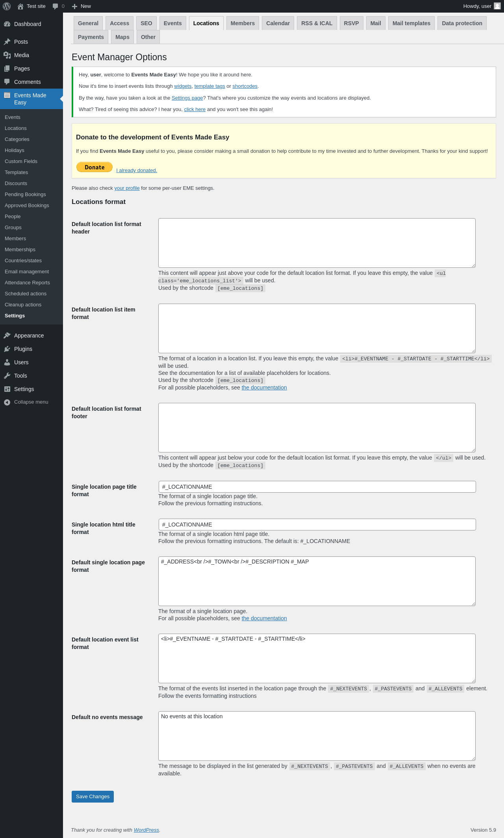504x838 pixels.
Task: Follow the "I already donated" link
Action: tap(137, 171)
